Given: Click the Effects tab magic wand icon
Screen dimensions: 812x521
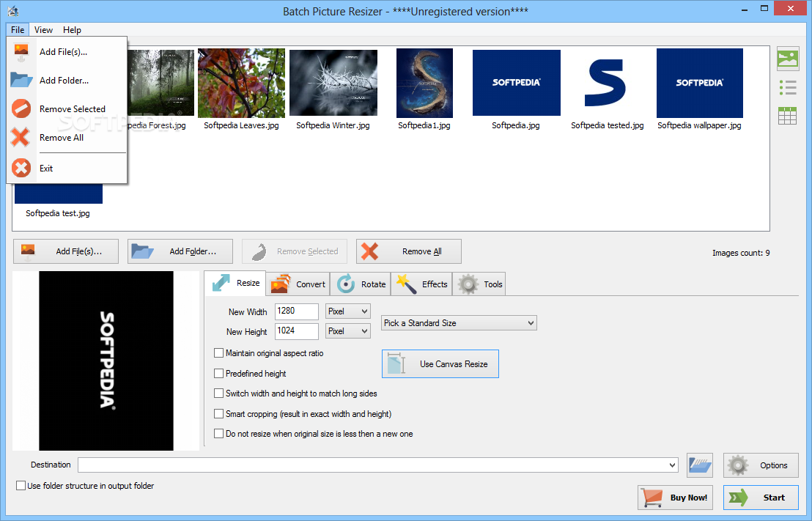Looking at the screenshot, I should click(406, 284).
